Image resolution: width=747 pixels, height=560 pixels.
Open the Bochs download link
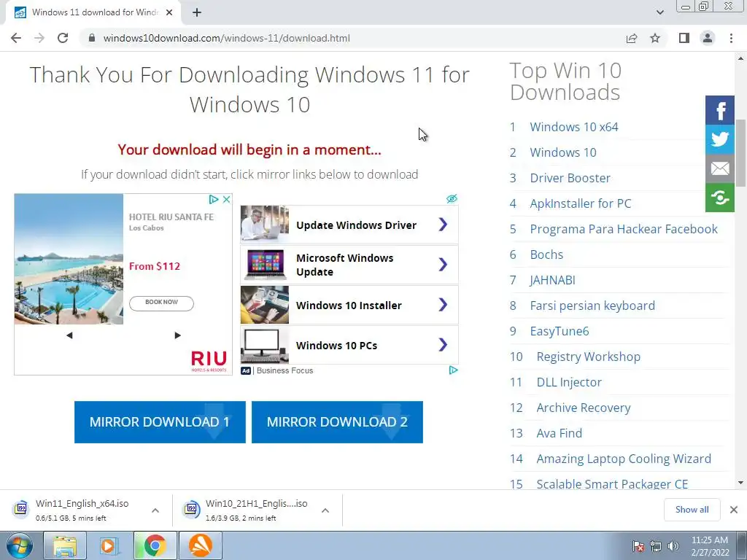click(546, 254)
